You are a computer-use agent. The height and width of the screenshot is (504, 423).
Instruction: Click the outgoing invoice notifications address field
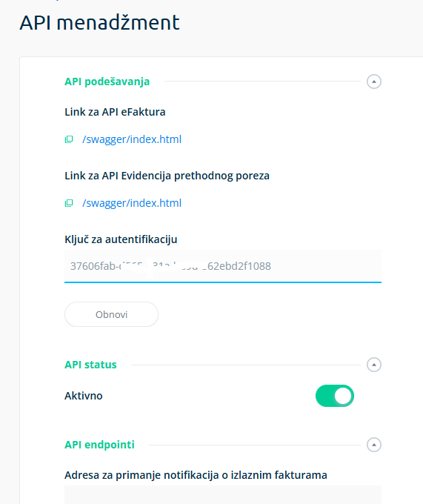(223, 495)
